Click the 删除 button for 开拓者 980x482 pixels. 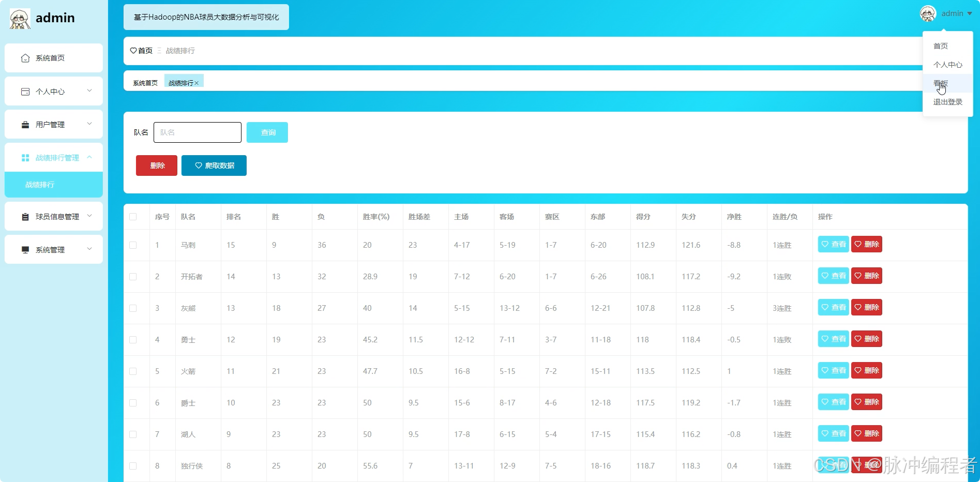coord(867,276)
